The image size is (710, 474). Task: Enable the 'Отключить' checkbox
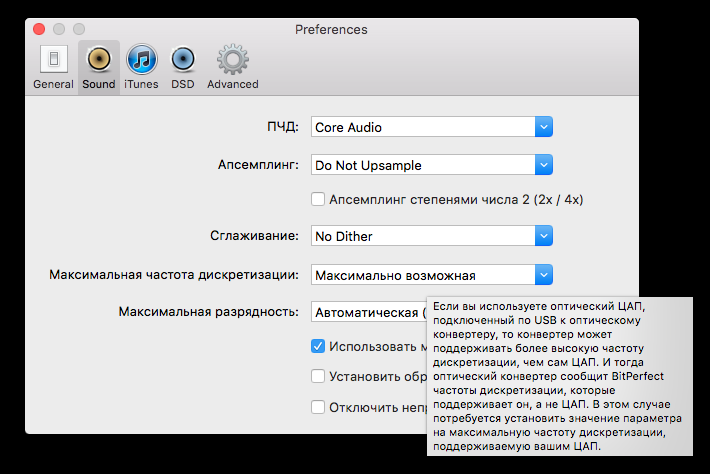(318, 407)
